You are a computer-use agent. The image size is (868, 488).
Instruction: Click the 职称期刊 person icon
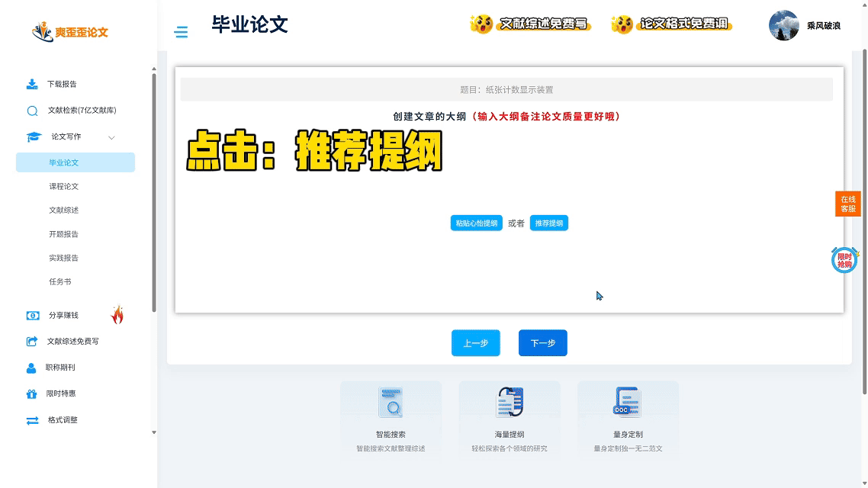[31, 368]
